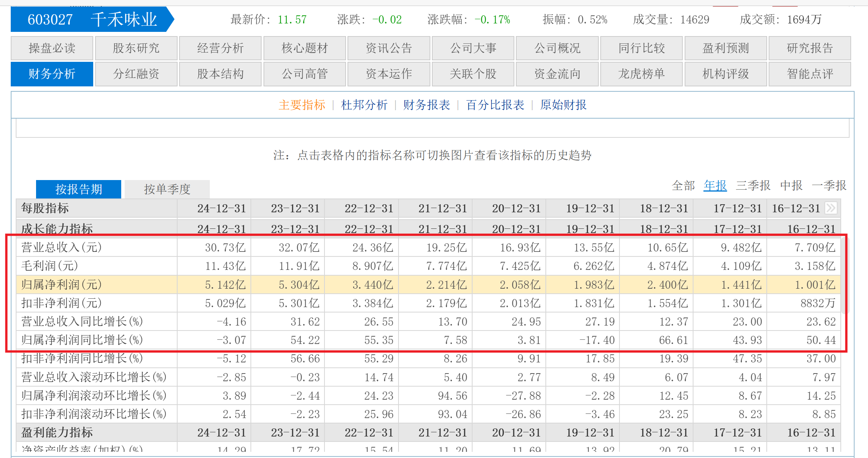This screenshot has width=868, height=458.
Task: Navigate to 盈利预测 section
Action: [725, 48]
